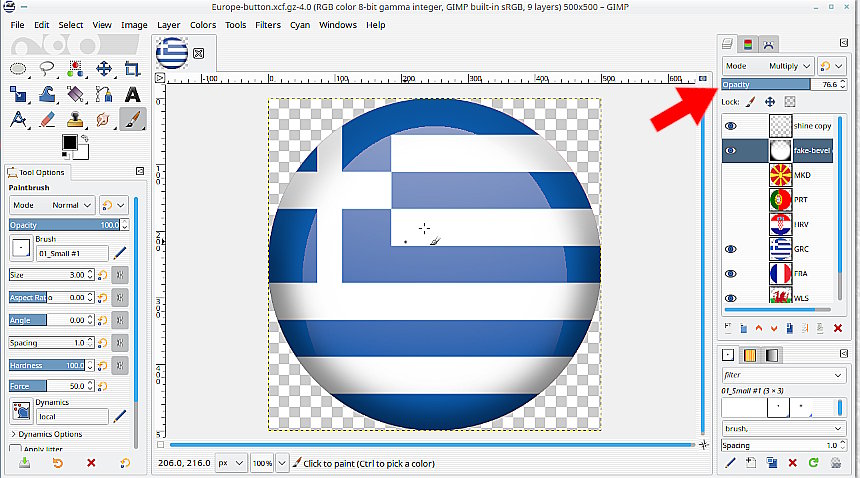
Task: Refresh brushes green arrow icon
Action: [813, 463]
